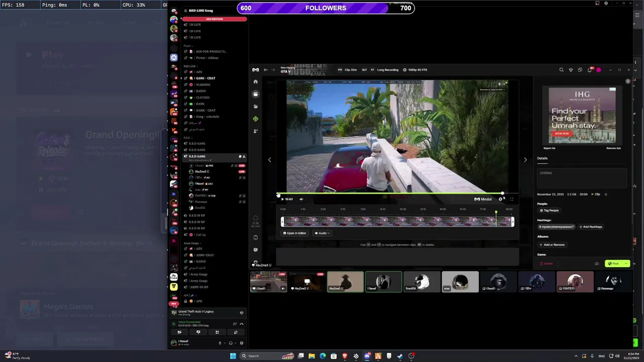The image size is (644, 362).
Task: Select the Details tab in Medal
Action: pos(542,158)
